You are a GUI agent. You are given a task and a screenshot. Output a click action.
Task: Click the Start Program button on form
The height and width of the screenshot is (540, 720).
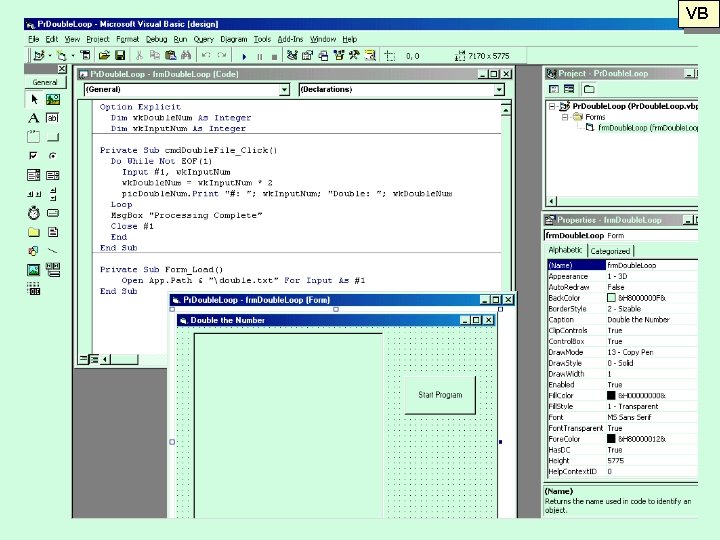point(440,395)
